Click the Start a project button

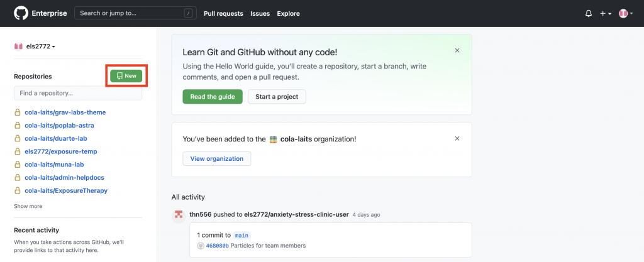click(277, 97)
